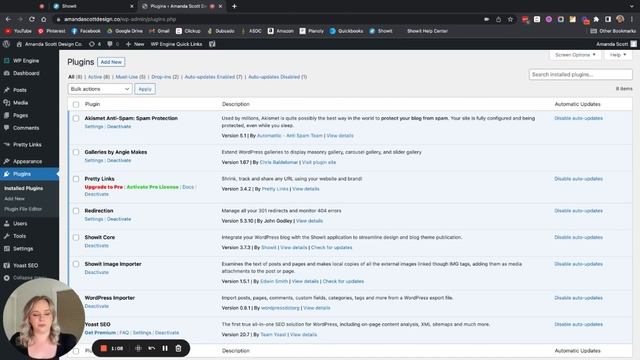640x360 pixels.
Task: Click the Search installed plugins field
Action: pos(580,75)
